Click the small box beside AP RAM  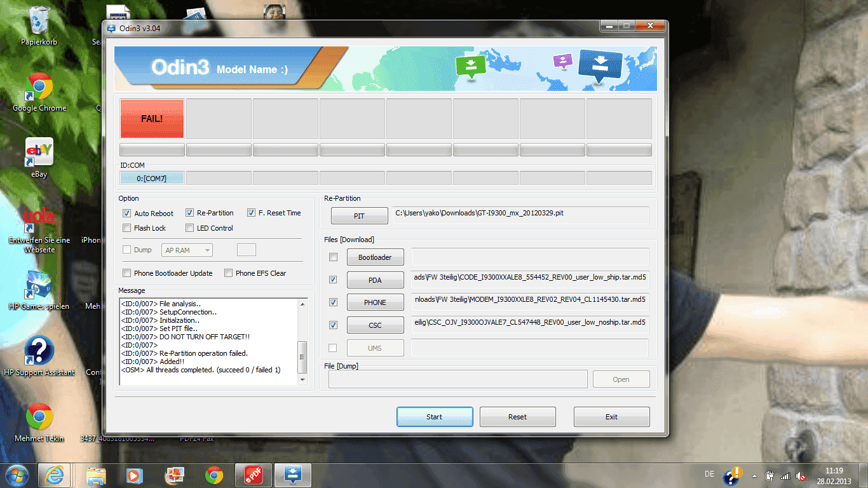[247, 250]
